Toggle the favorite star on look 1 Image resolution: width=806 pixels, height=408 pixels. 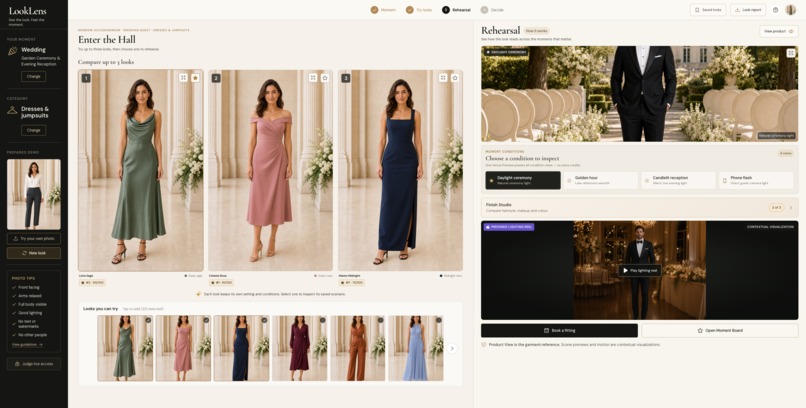[x=195, y=78]
